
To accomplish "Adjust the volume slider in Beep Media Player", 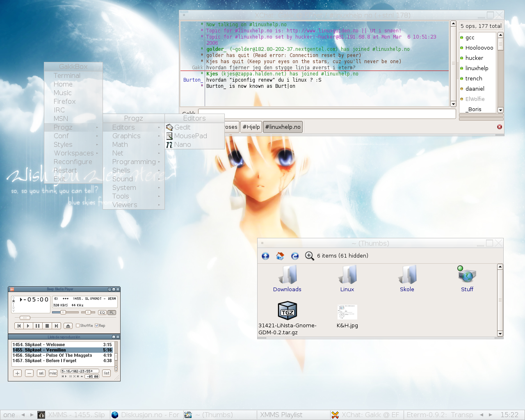I will coord(63,313).
